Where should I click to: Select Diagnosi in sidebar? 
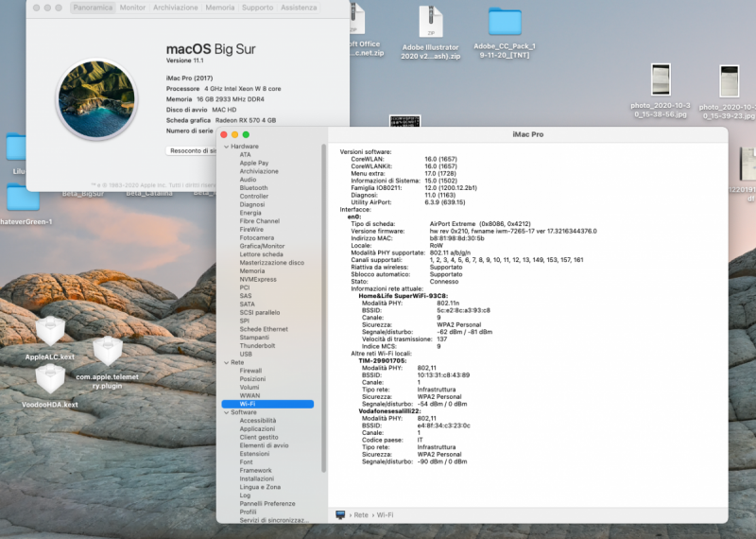coord(252,204)
